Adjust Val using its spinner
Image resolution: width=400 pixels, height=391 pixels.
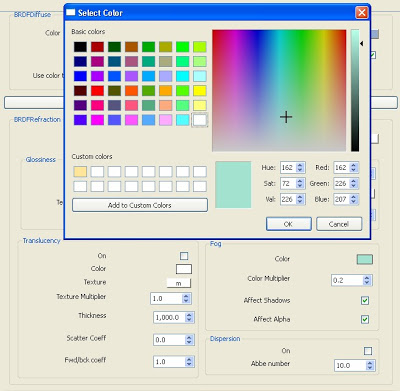(300, 199)
